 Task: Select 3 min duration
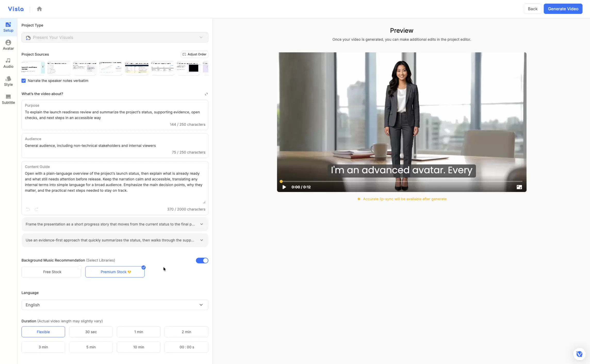(43, 347)
